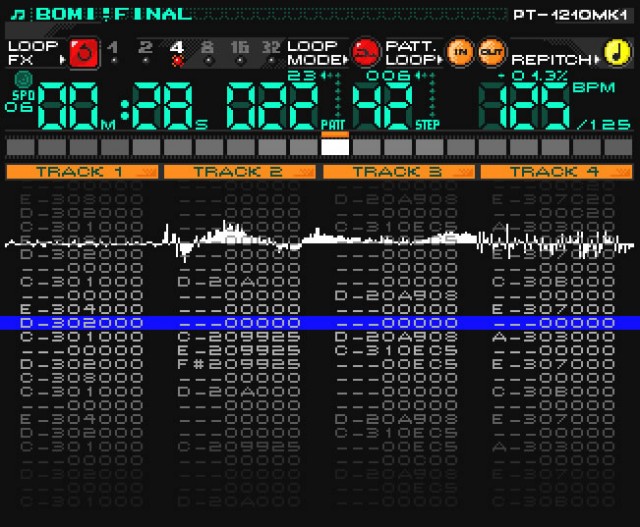
Task: Open the Track 1 channel header
Action: tap(80, 171)
